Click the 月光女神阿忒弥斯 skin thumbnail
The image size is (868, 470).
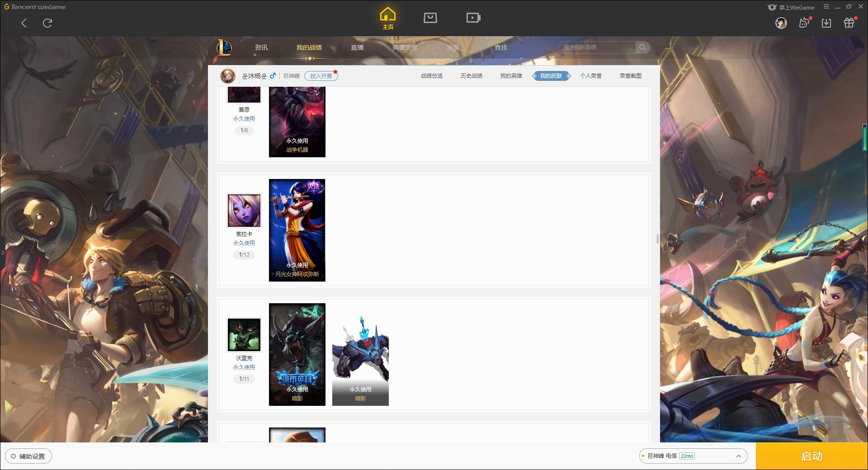[297, 230]
